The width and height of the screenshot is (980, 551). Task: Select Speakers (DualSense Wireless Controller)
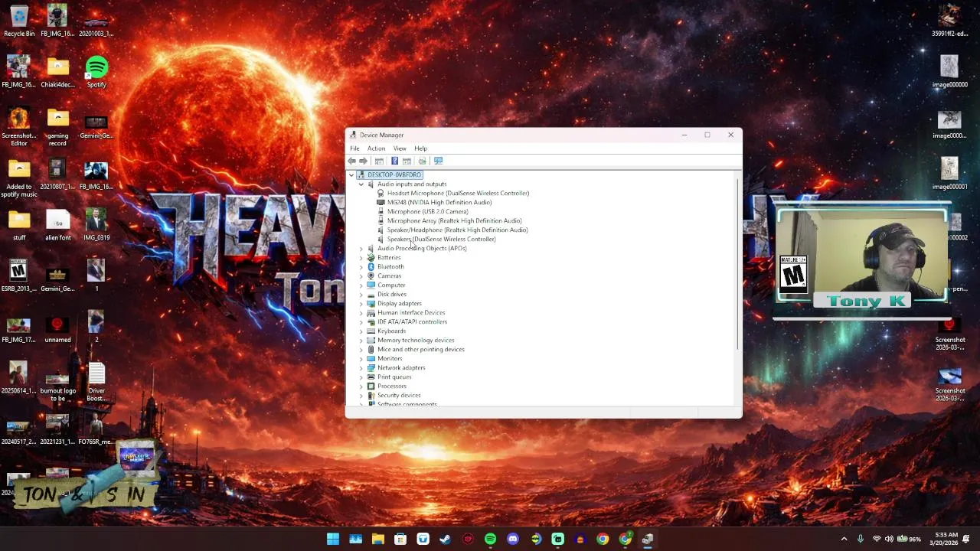tap(441, 240)
